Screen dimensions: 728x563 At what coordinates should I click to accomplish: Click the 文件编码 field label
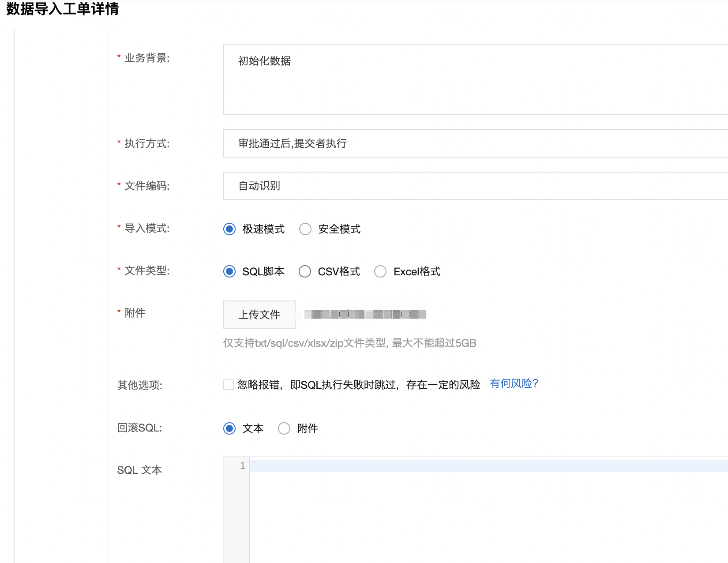147,186
